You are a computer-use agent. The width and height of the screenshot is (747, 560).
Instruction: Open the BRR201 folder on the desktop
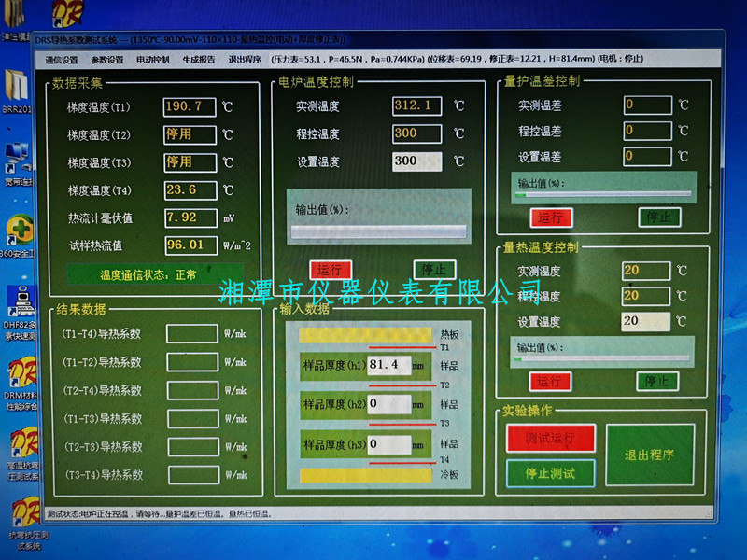(16, 87)
